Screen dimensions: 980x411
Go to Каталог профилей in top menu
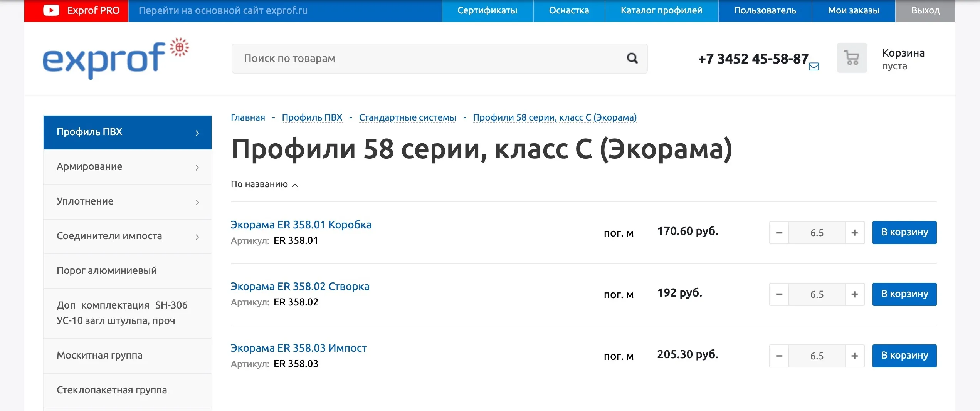661,11
